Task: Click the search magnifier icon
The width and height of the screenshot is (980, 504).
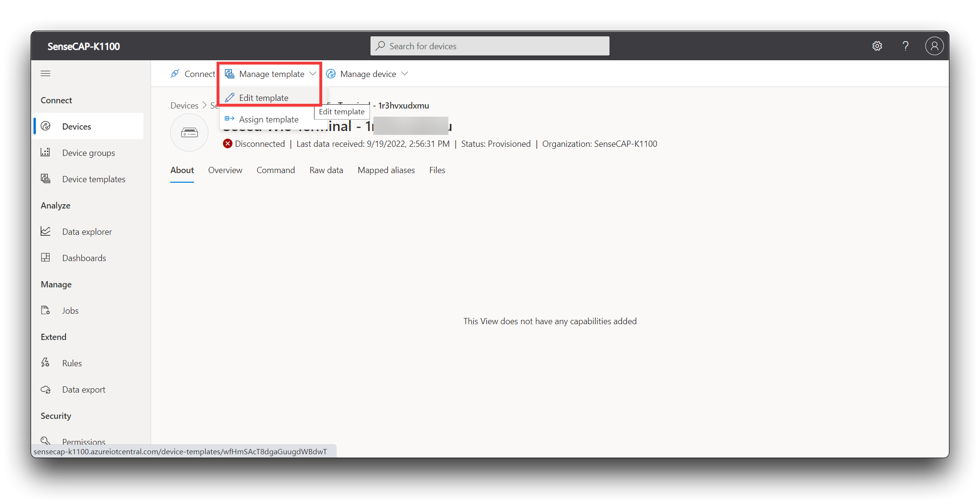Action: tap(381, 46)
